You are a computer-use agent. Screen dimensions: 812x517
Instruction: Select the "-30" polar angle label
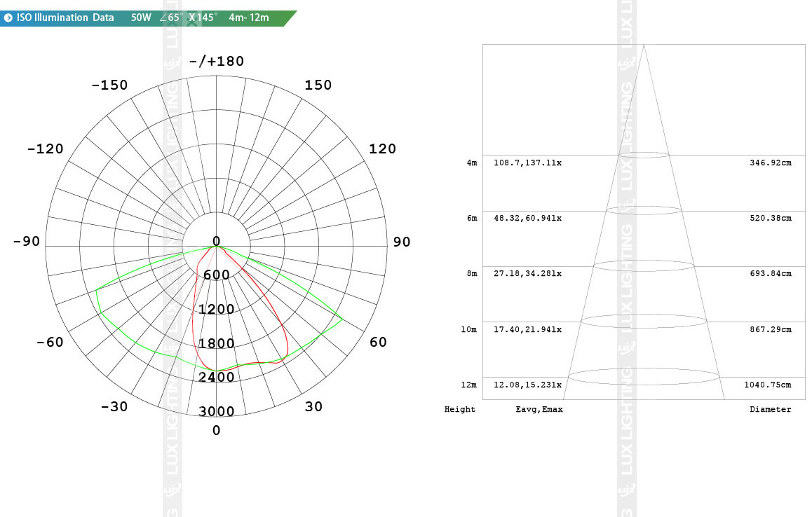pos(114,407)
